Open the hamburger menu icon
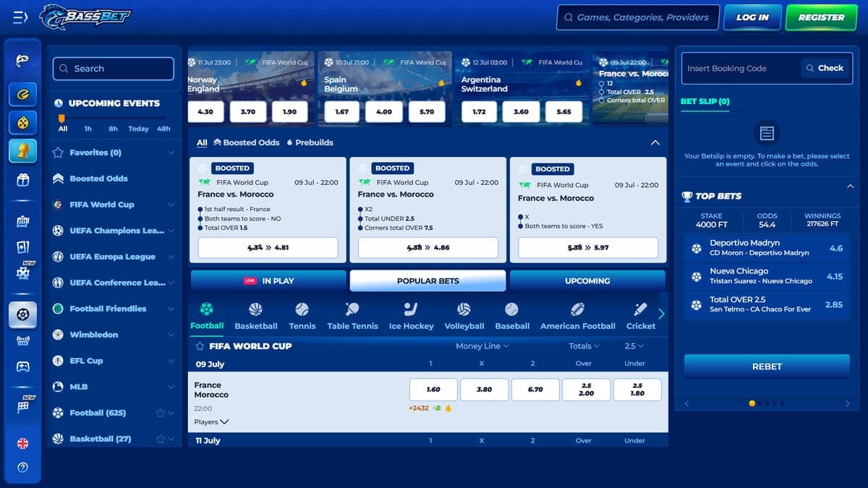The height and width of the screenshot is (488, 868). (x=20, y=17)
